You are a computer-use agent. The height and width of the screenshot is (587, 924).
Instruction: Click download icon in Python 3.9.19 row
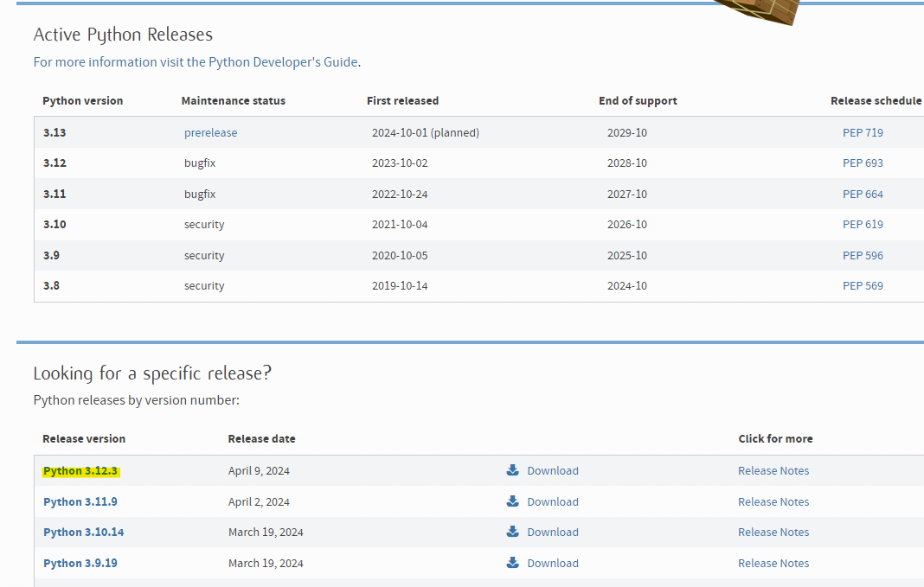(x=513, y=562)
